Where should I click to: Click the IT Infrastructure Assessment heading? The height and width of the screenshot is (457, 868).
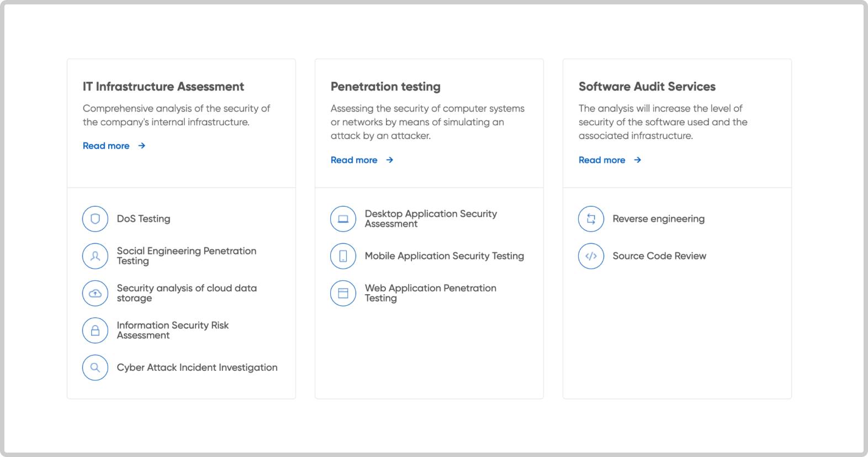tap(163, 87)
